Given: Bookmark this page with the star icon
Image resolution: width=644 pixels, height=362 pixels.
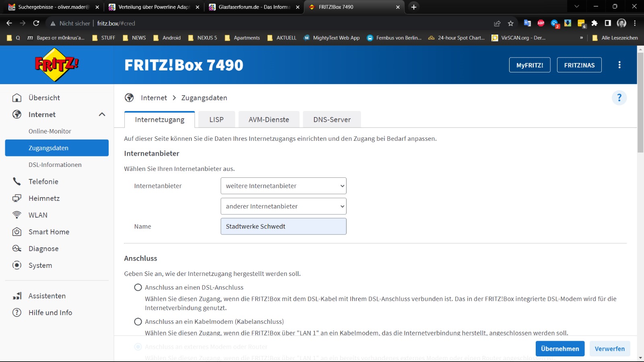Looking at the screenshot, I should [x=511, y=23].
